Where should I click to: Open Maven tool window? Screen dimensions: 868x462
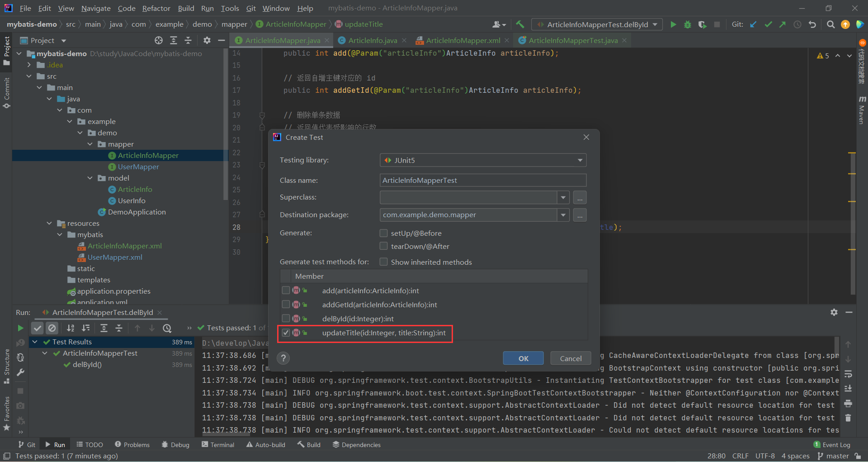[x=862, y=110]
